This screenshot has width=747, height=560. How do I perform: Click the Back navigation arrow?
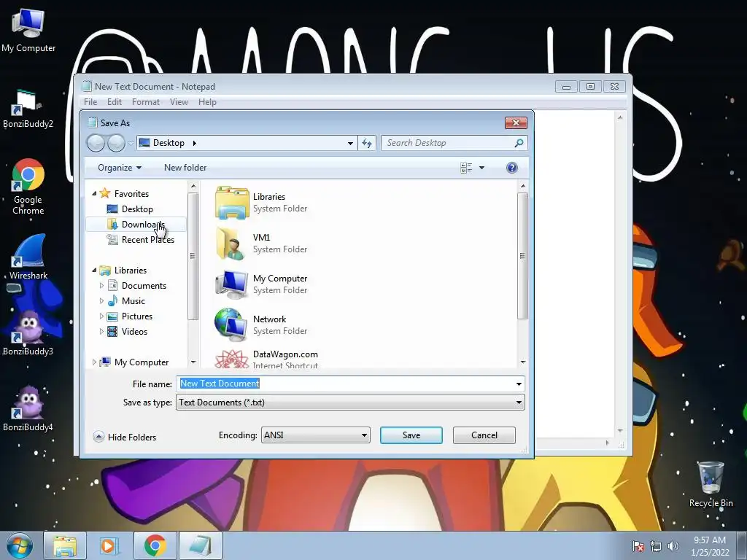(96, 143)
